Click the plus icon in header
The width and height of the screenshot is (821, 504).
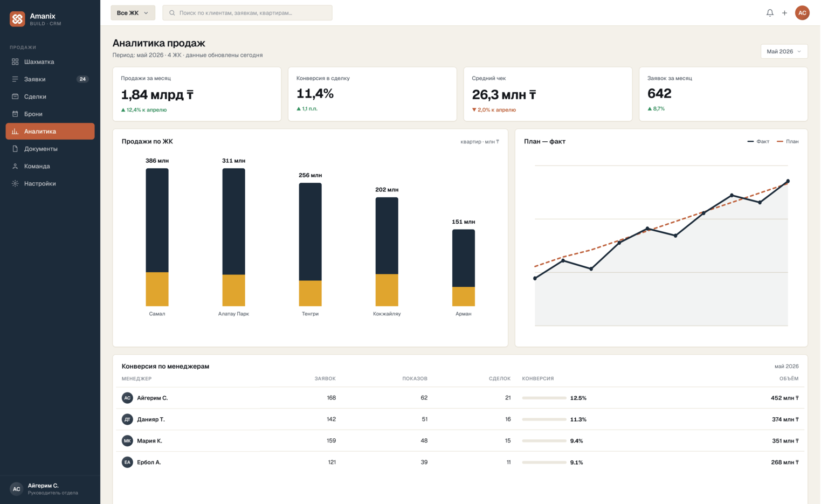point(784,13)
